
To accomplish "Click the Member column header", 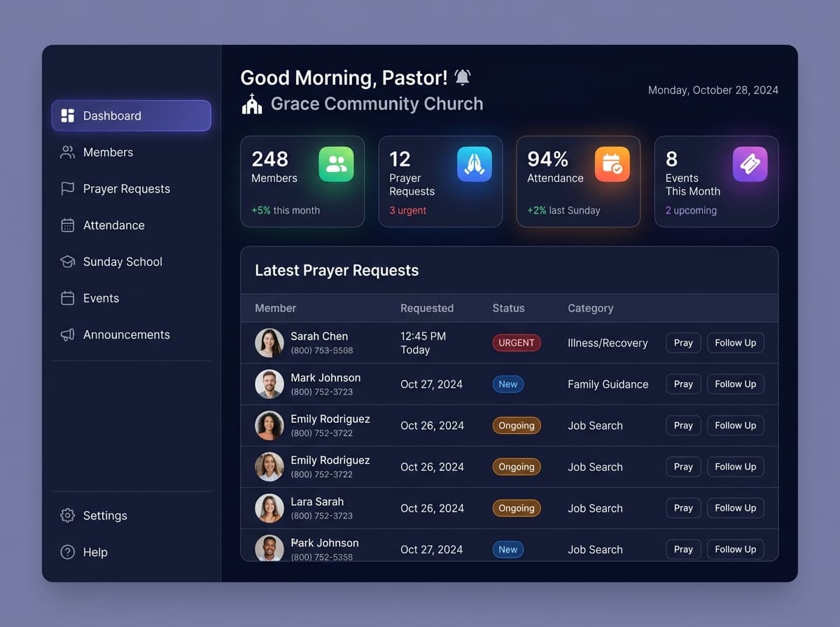I will pos(275,308).
